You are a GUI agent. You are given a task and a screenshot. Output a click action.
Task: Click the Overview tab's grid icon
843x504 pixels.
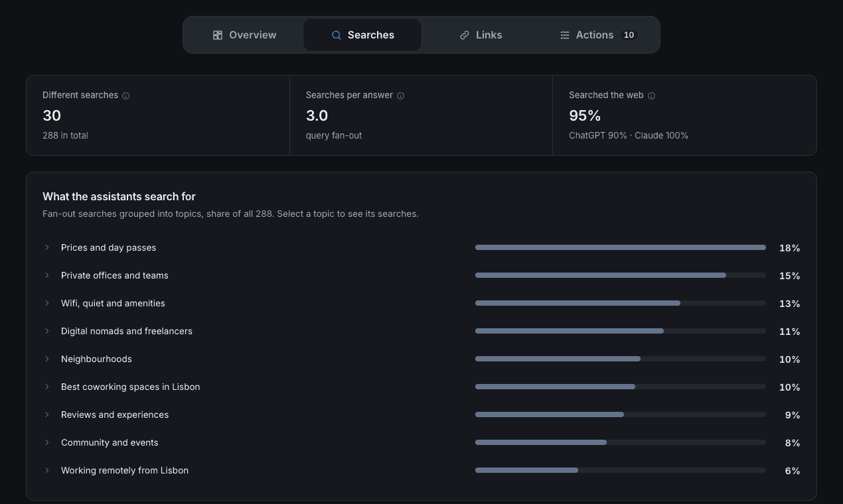coord(218,35)
